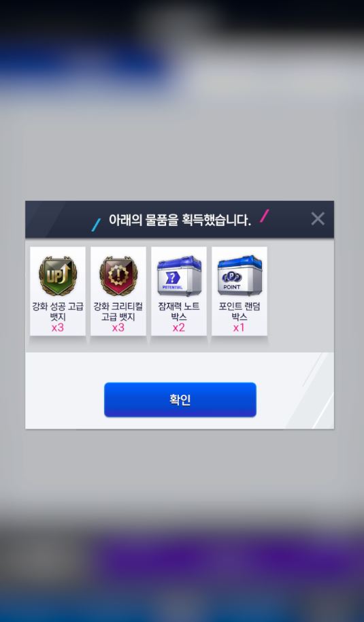This screenshot has height=622, width=364.
Task: Tap the x2 quantity of the potential box
Action: (x=179, y=327)
